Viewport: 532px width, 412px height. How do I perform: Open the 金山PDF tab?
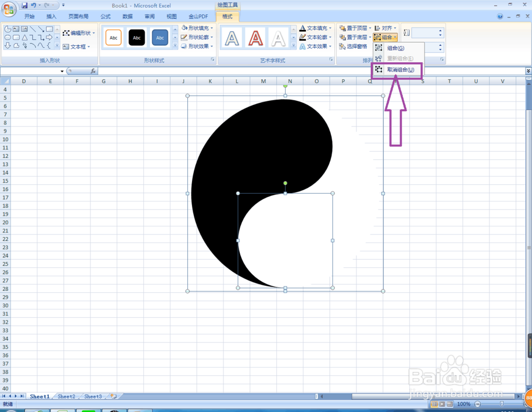pyautogui.click(x=198, y=16)
